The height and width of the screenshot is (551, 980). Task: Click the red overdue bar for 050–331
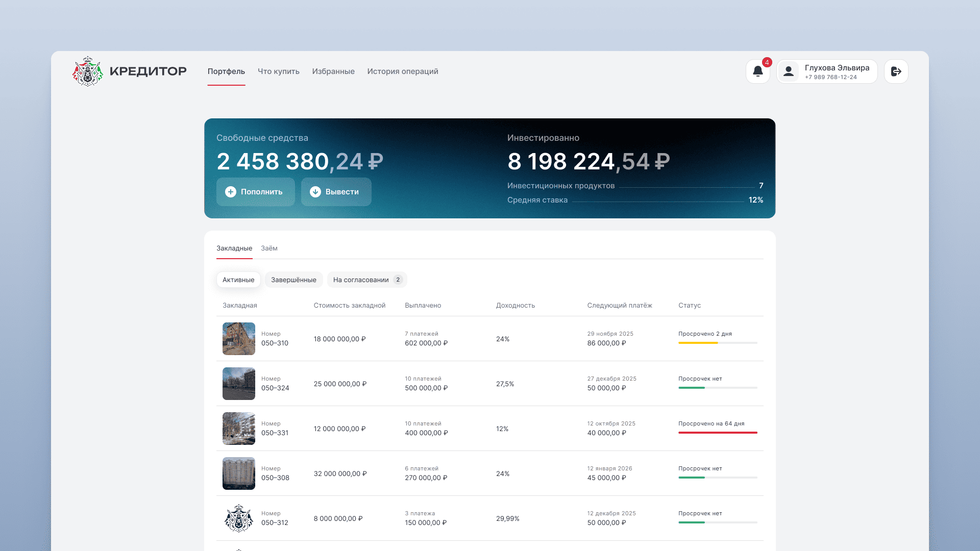(x=717, y=433)
